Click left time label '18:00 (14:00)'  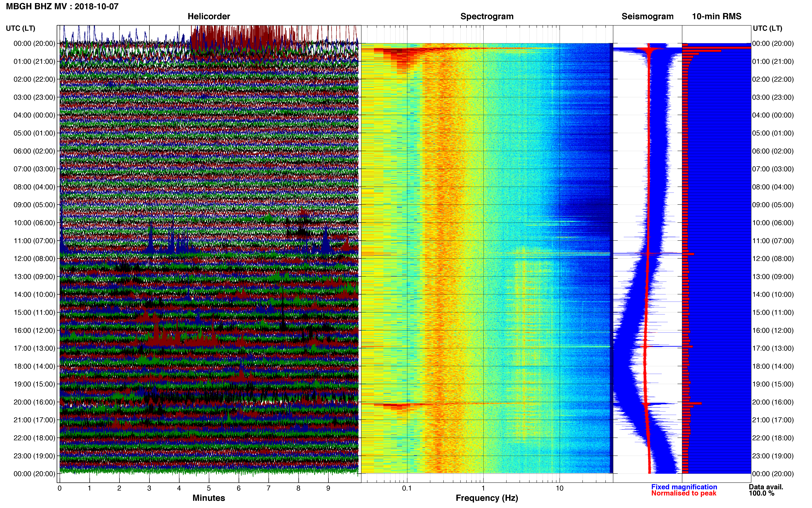(34, 366)
